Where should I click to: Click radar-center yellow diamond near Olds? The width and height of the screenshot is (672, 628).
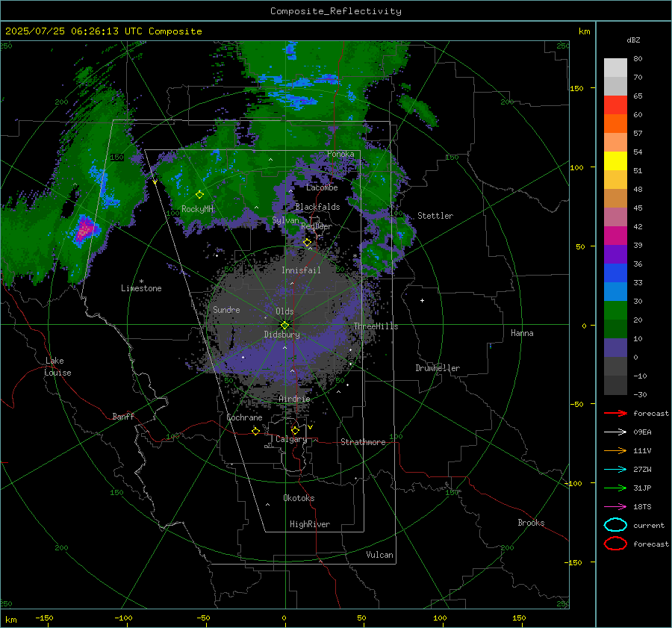284,326
